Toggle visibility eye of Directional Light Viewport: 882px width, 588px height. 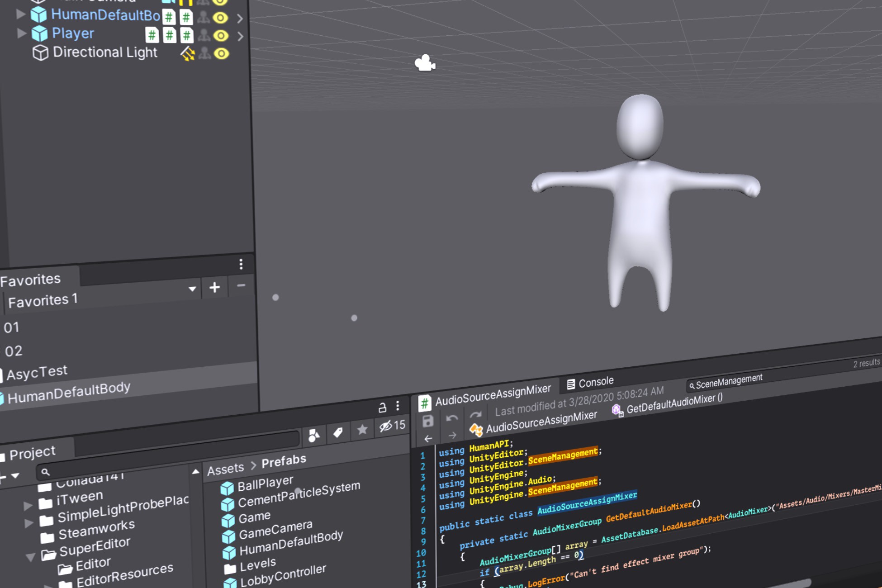(221, 53)
